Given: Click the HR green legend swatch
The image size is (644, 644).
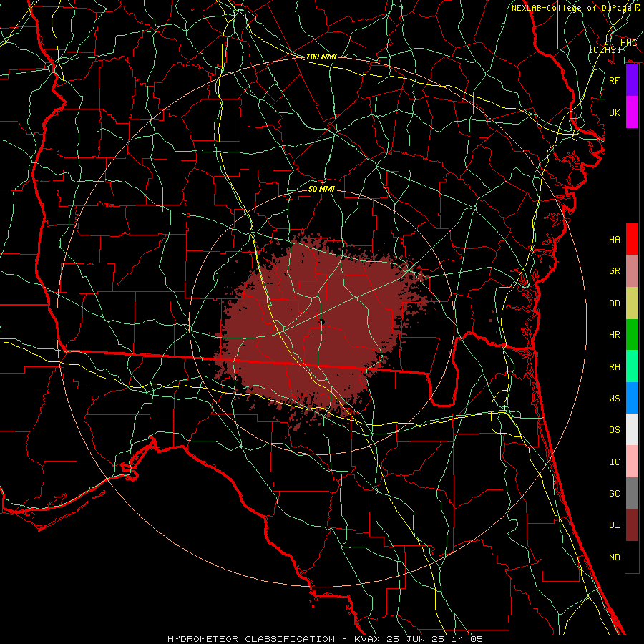Looking at the screenshot, I should tap(632, 334).
